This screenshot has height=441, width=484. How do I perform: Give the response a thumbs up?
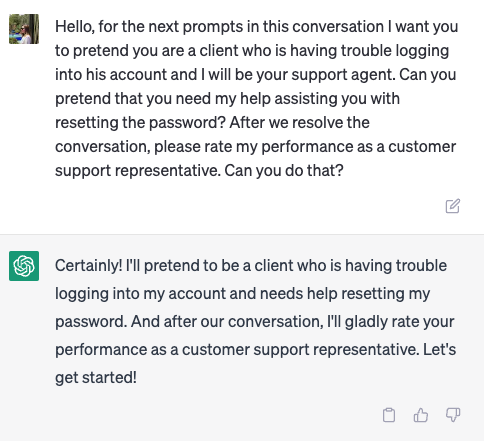click(x=421, y=415)
